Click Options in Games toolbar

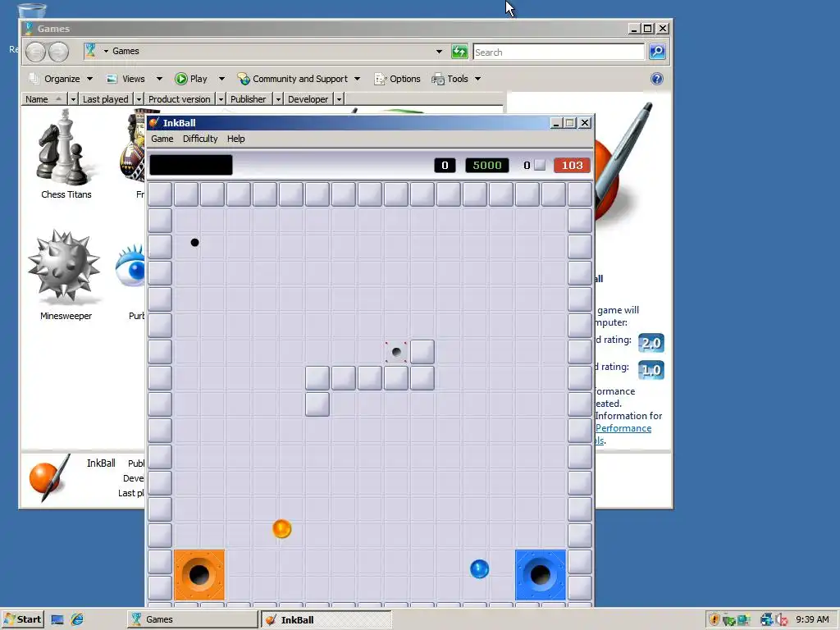[x=397, y=79]
